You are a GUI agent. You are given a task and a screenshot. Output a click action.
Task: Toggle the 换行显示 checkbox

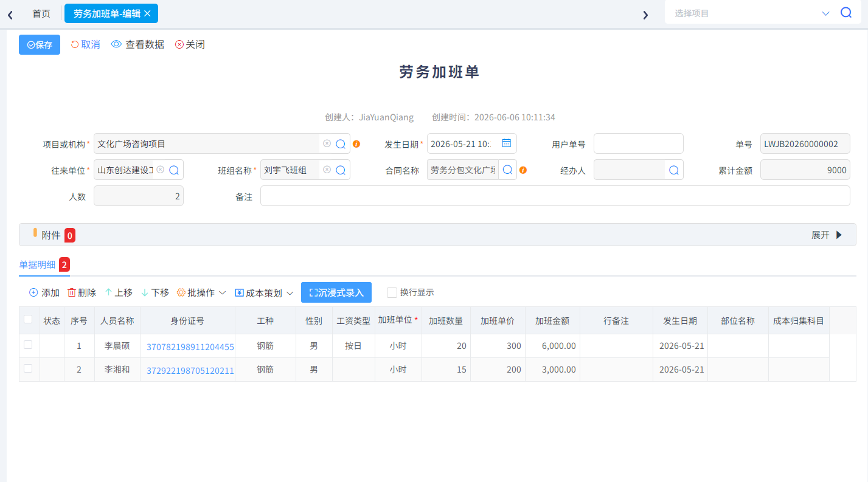point(392,293)
